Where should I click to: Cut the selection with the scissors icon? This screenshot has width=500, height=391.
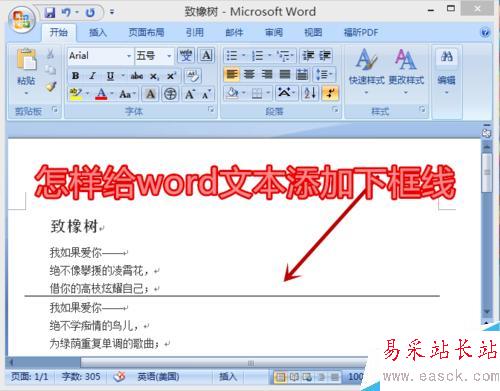[x=50, y=54]
